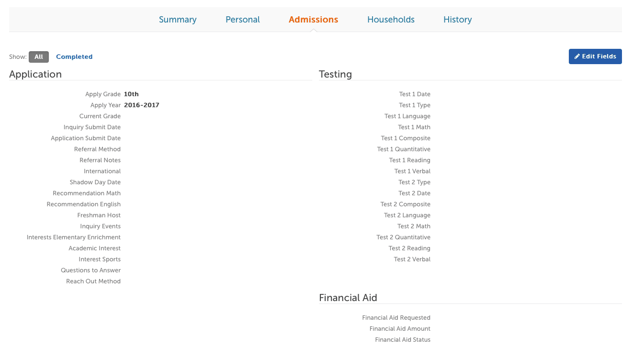Click the Financial Aid Amount label
This screenshot has width=644, height=347.
click(400, 329)
